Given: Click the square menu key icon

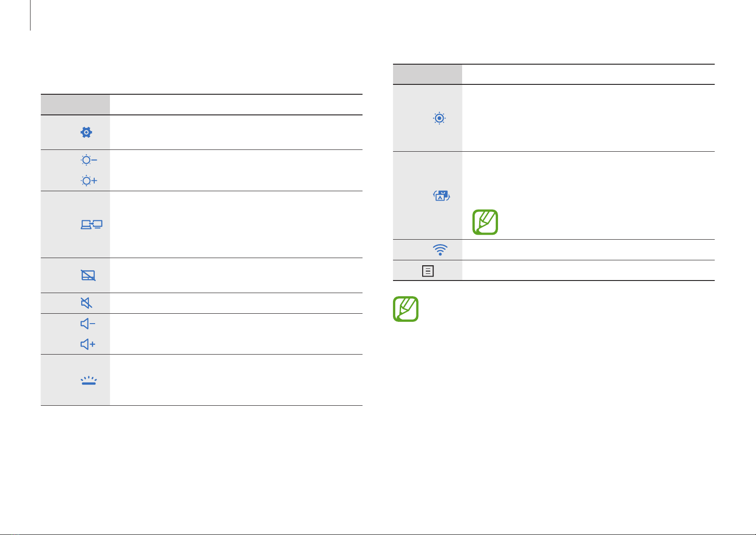Looking at the screenshot, I should [x=428, y=271].
